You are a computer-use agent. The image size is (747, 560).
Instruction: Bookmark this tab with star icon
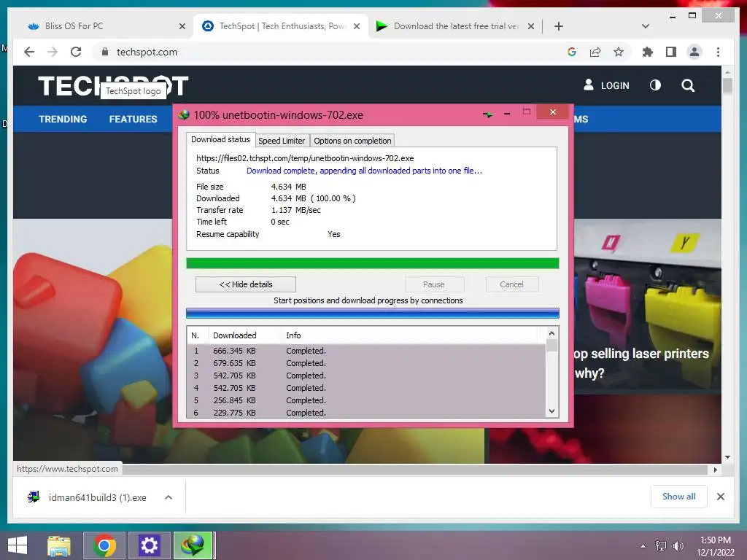pyautogui.click(x=619, y=52)
